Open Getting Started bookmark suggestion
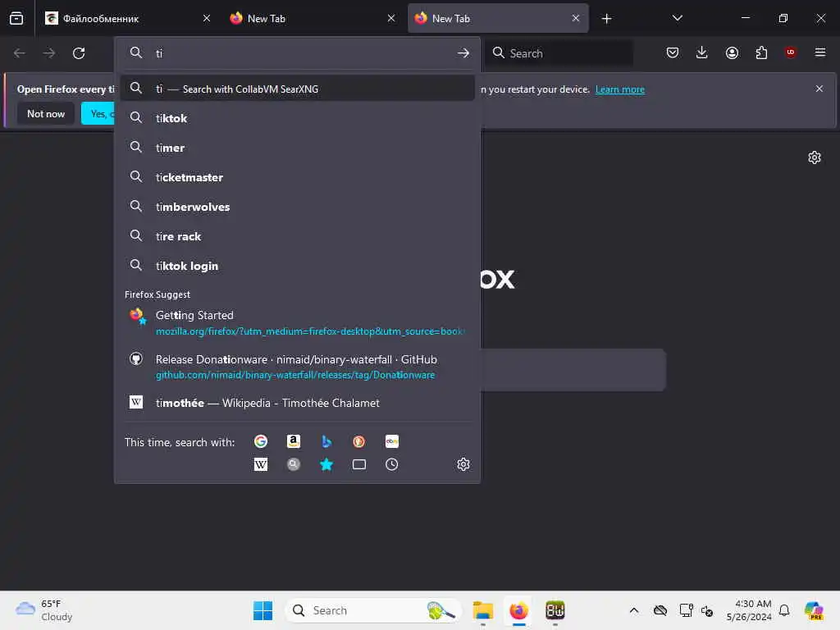The image size is (840, 630). click(x=297, y=322)
